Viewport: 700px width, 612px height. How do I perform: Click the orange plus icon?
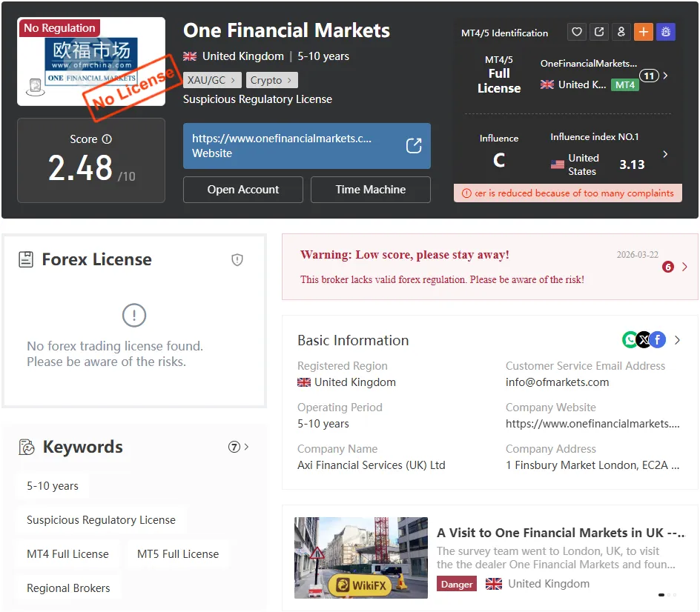(x=644, y=32)
